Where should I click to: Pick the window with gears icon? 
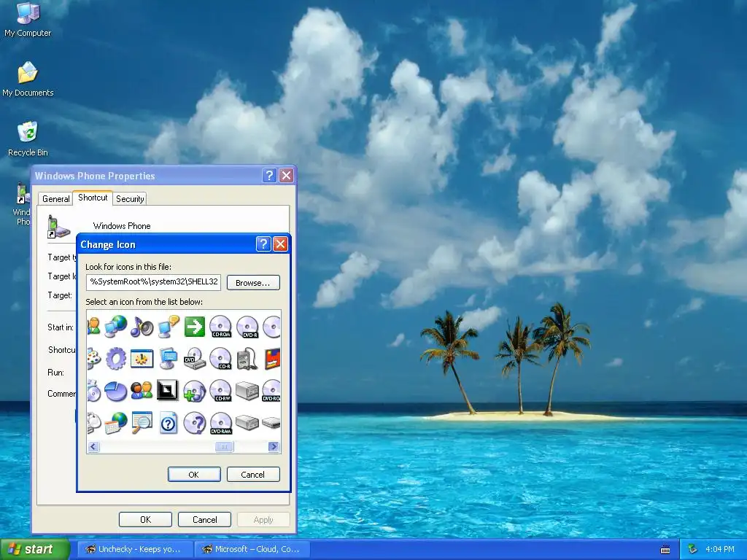pos(142,359)
